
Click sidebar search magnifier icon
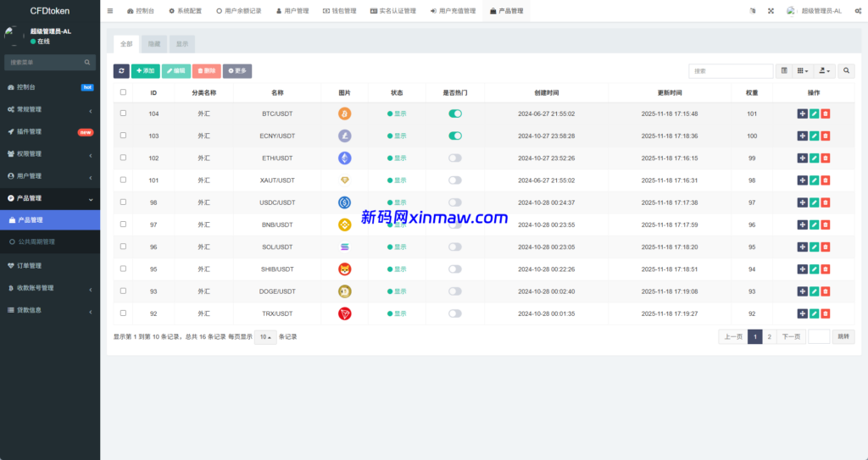[87, 63]
